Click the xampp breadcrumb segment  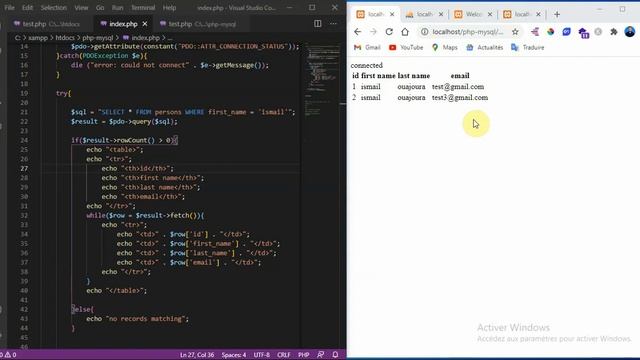[38, 38]
